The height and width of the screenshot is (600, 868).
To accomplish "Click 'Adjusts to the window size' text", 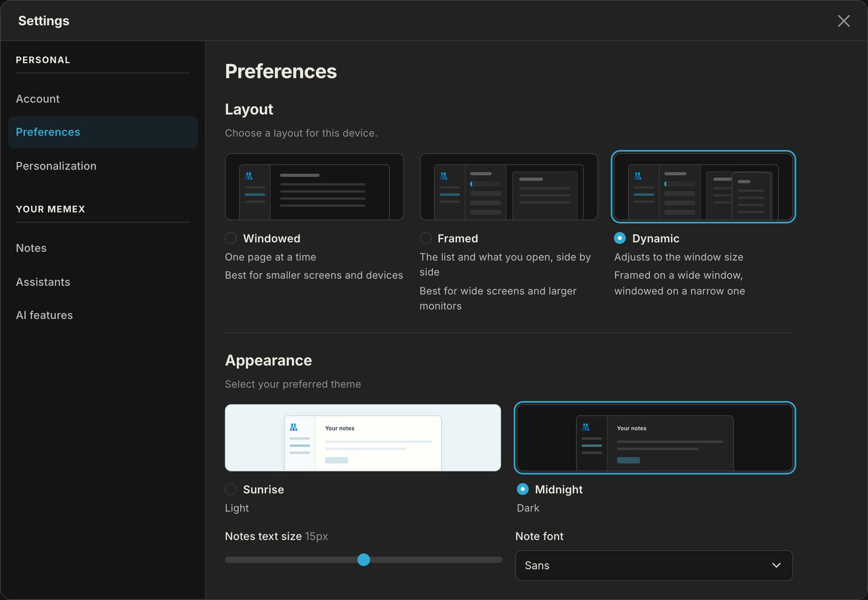I will tap(679, 257).
